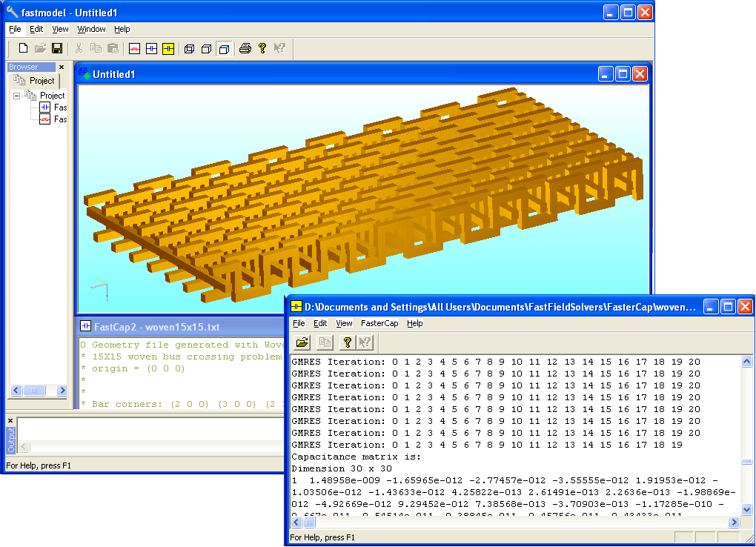756x547 pixels.
Task: Click the Print icon in fastmodel toolbar
Action: 245,49
